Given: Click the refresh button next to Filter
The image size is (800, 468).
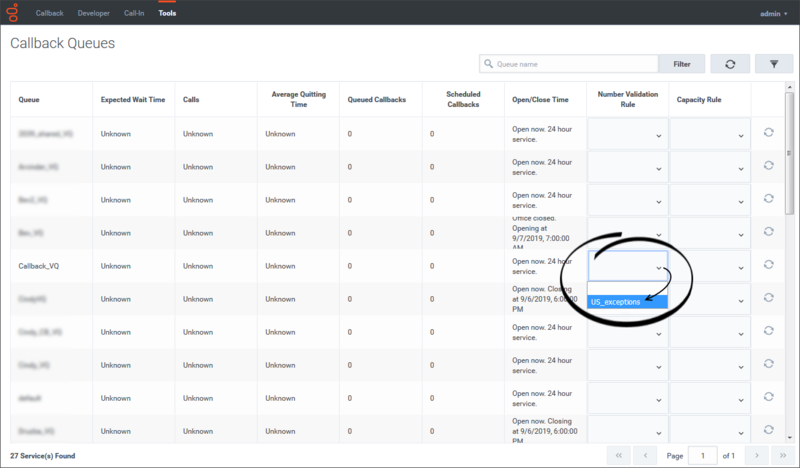Looking at the screenshot, I should [x=730, y=64].
